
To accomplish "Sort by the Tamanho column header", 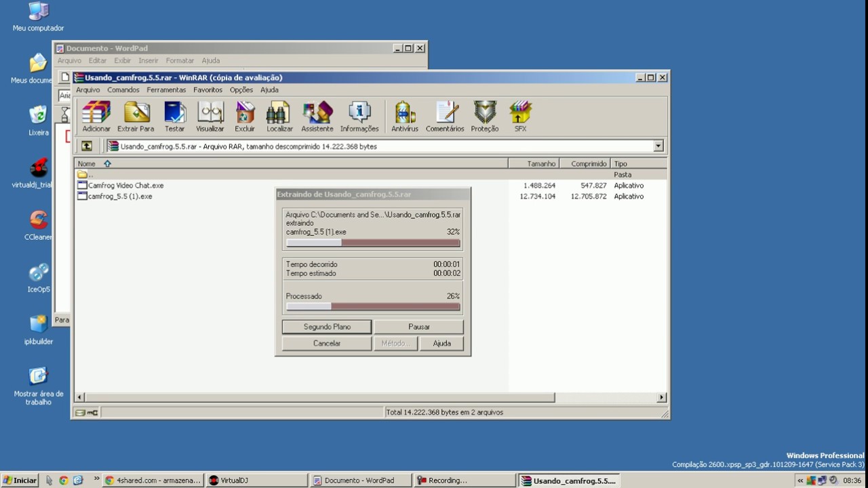I will coord(533,163).
